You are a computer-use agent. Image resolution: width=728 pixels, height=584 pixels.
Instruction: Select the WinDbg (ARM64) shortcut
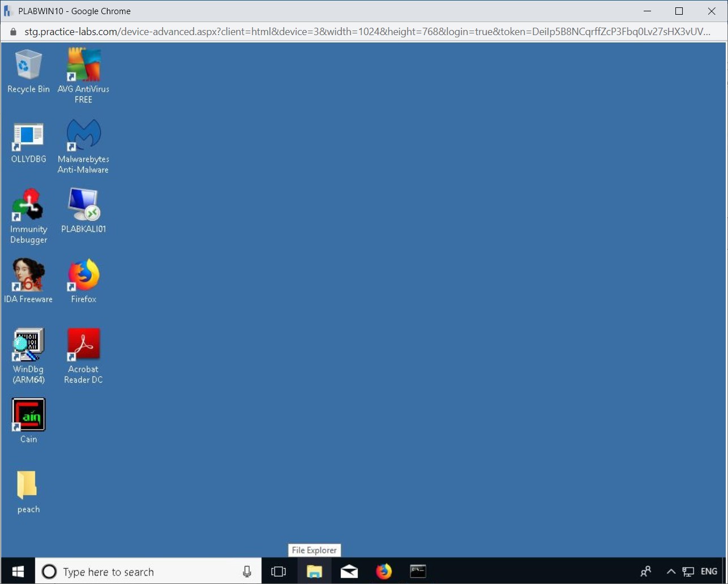coord(28,345)
